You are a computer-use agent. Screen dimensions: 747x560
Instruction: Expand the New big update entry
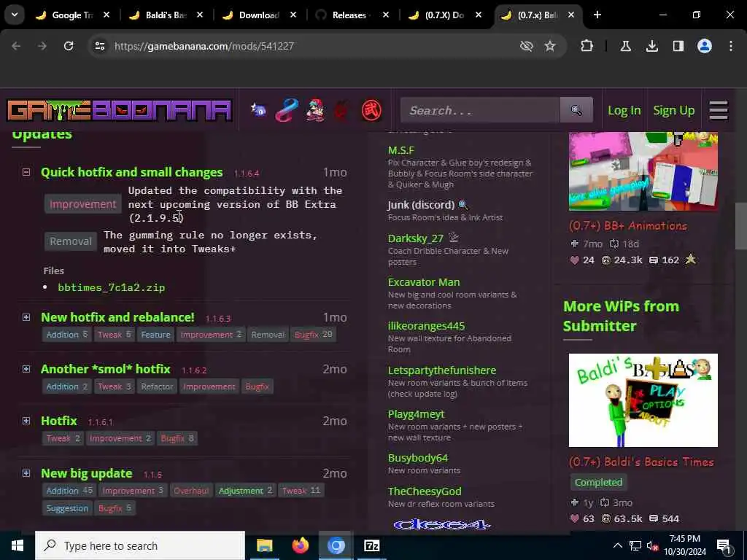(26, 473)
